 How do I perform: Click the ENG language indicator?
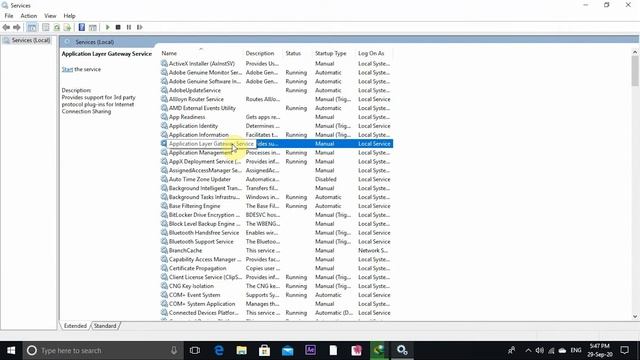(576, 351)
